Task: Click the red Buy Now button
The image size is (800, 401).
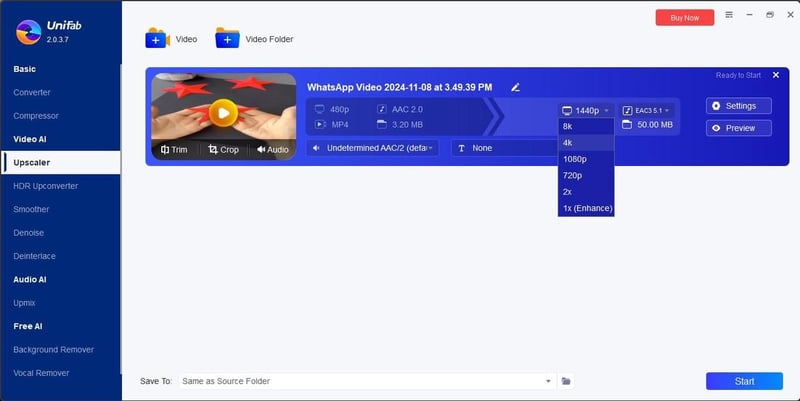Action: pyautogui.click(x=684, y=17)
